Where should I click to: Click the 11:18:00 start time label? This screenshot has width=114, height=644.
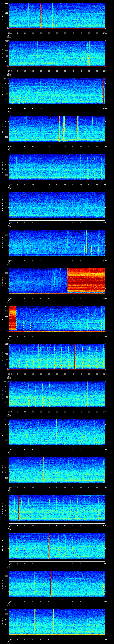coord(9,109)
